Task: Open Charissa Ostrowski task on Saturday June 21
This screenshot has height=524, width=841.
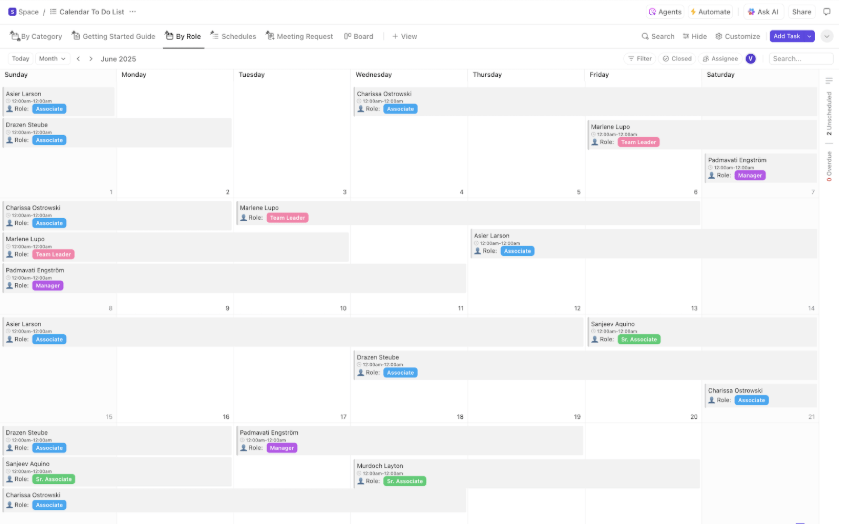Action: pos(761,396)
